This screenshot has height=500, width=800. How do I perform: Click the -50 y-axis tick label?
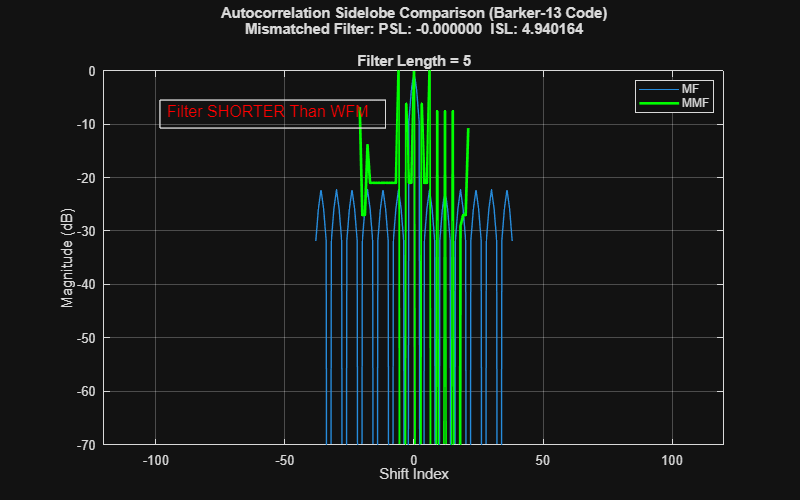(x=86, y=338)
